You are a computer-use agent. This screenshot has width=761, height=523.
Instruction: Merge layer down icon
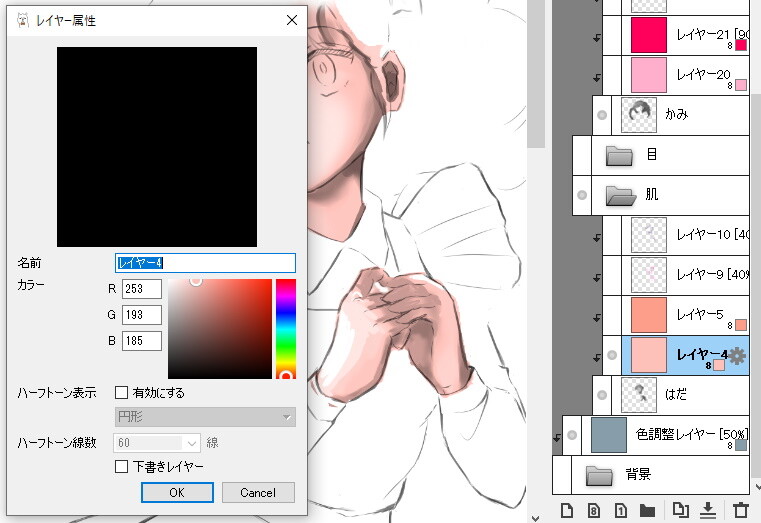click(x=708, y=509)
